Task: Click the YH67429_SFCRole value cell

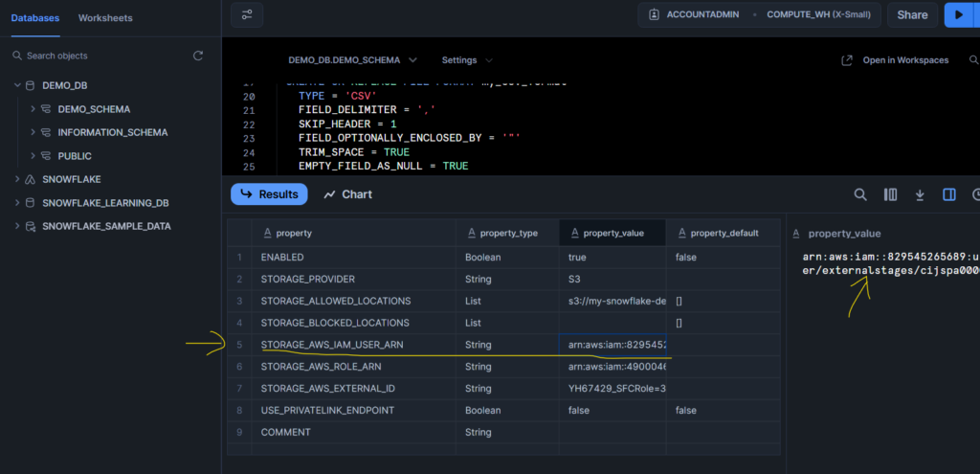Action: (612, 389)
